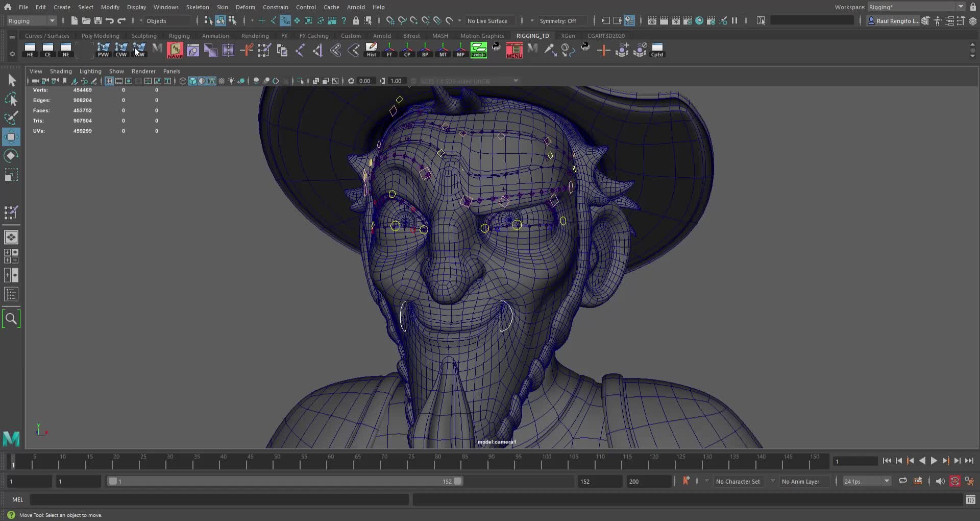Screen dimensions: 980x521
Task: Play the animation forward
Action: (x=934, y=461)
